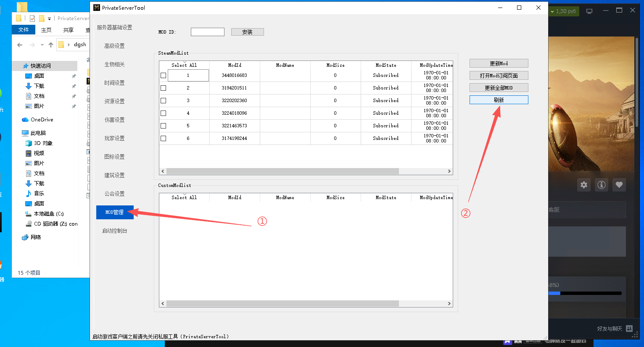Click the SteamModList horizontal scrollbar
Screen dimensions: 644x347
(282, 171)
